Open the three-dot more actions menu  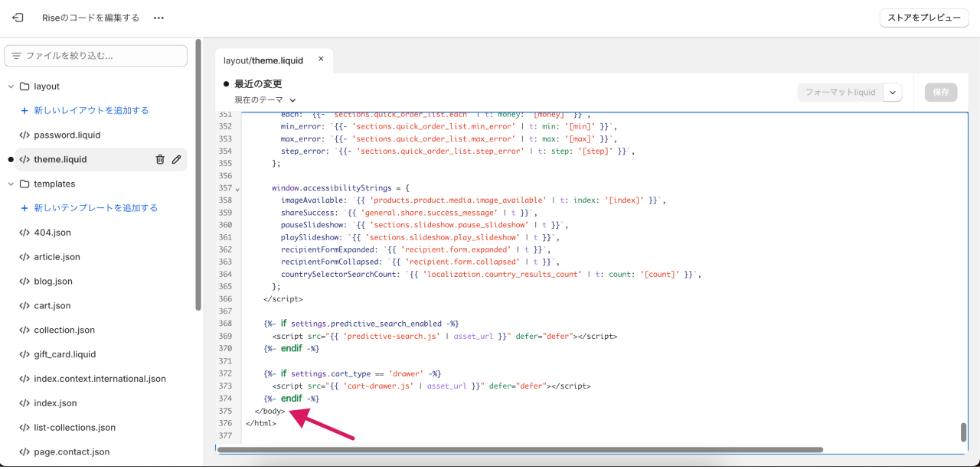[158, 18]
